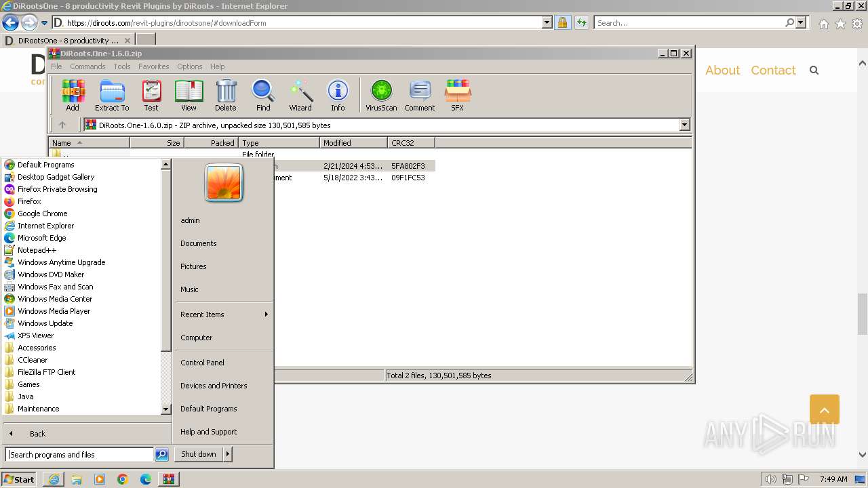868x488 pixels.
Task: Open the Commands menu
Action: pyautogui.click(x=87, y=66)
